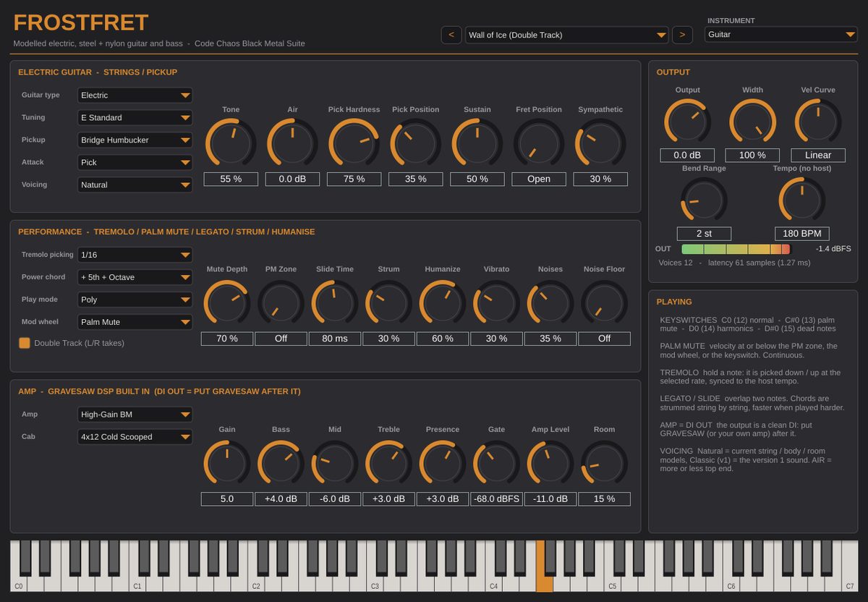Viewport: 868px width, 602px height.
Task: Click the Vibrato knob
Action: click(496, 302)
